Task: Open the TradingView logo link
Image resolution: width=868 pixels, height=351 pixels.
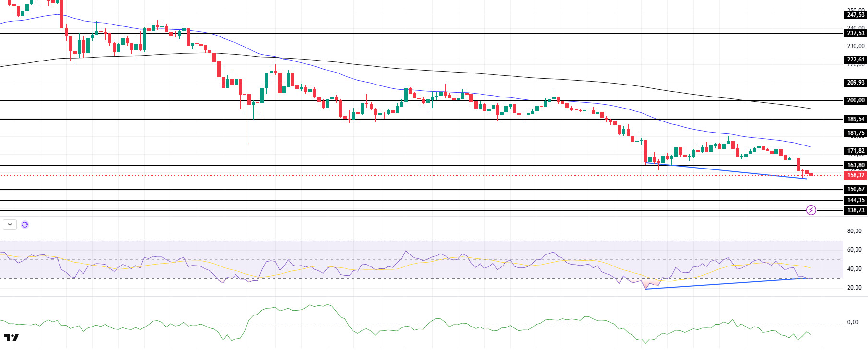Action: (12, 338)
